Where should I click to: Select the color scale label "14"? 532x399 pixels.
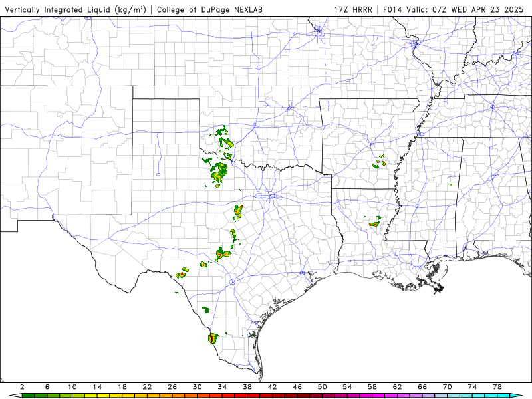pyautogui.click(x=97, y=387)
